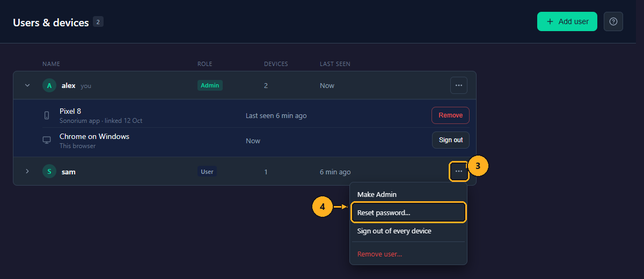Sign out of Chrome on Windows

pos(451,140)
